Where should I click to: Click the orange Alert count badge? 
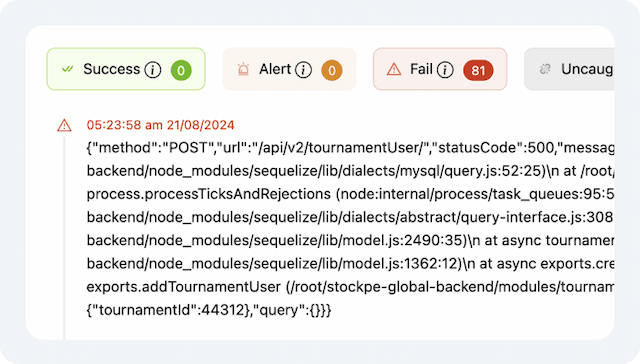pos(332,70)
